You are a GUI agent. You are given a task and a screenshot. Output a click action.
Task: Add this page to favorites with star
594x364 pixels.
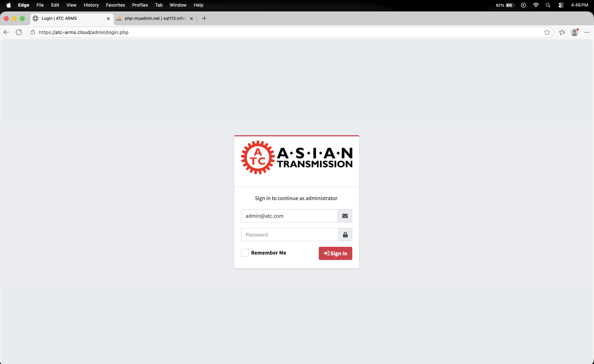(x=547, y=32)
